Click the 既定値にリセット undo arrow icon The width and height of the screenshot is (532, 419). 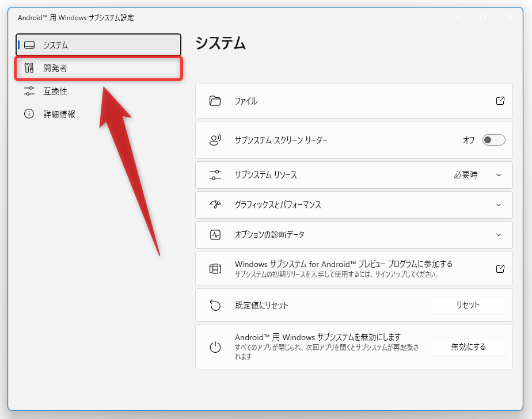[215, 305]
